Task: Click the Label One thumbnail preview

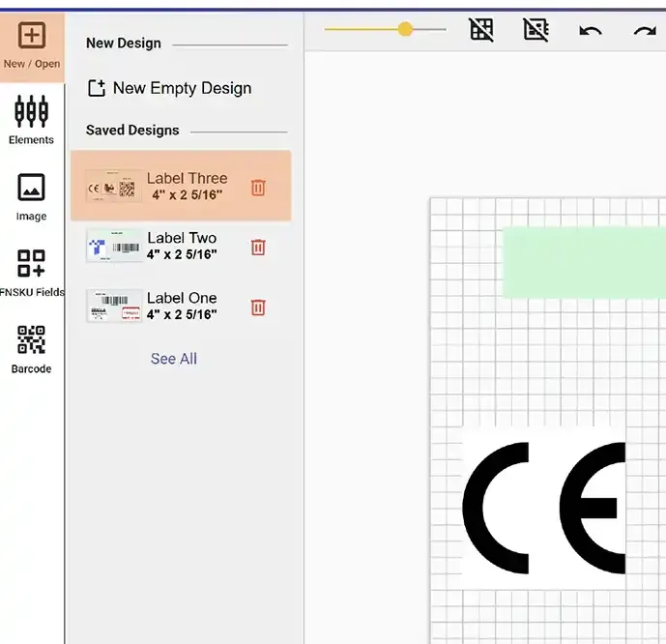Action: click(x=114, y=306)
